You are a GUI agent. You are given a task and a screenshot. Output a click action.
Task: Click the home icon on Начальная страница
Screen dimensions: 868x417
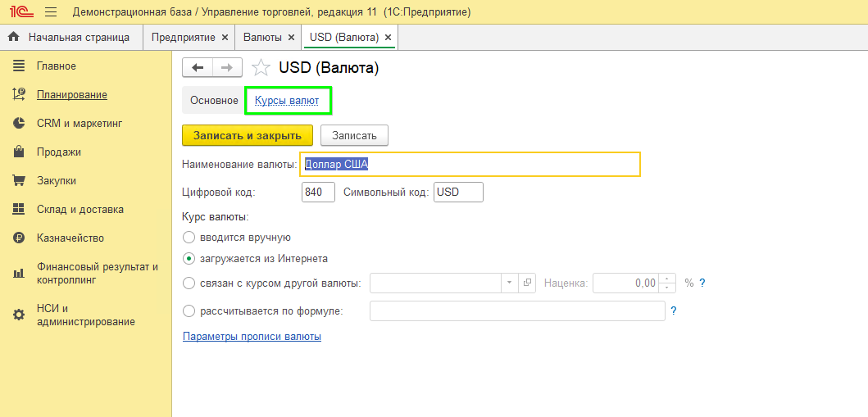[x=14, y=37]
